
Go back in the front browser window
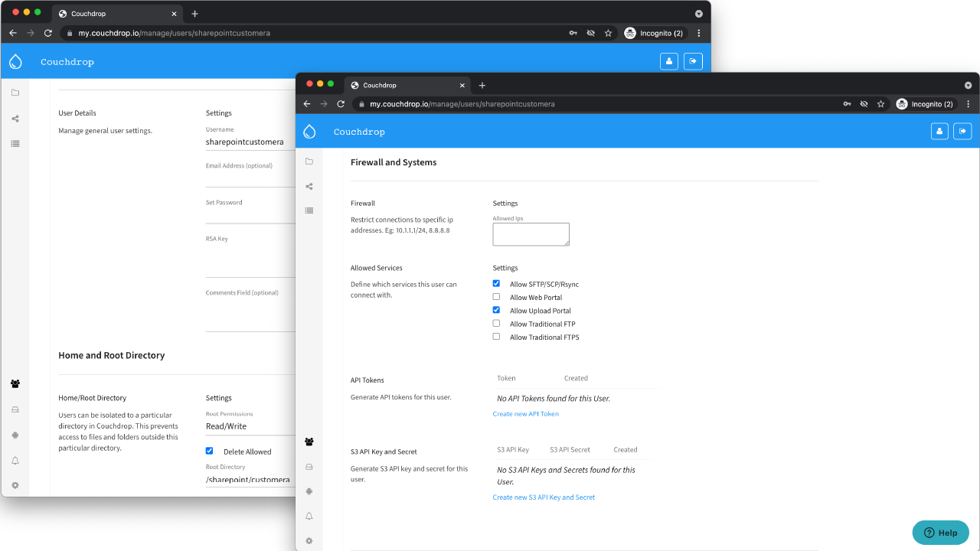click(x=307, y=104)
